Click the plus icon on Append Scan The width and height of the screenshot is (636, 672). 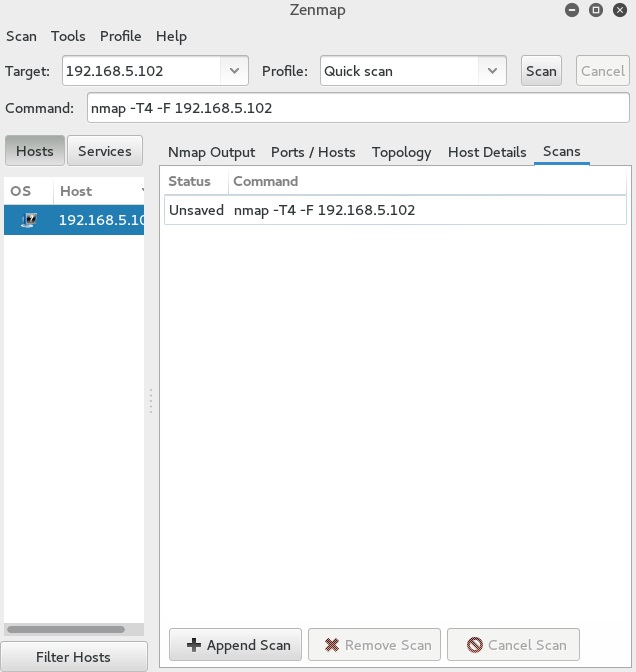[194, 645]
